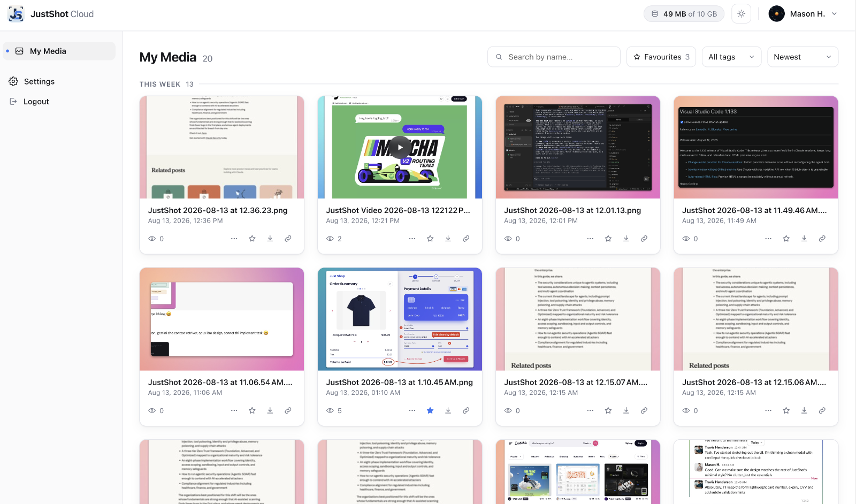Viewport: 856px width, 504px height.
Task: Open more options for JustShot 11.49.46 AM
Action: pos(768,239)
